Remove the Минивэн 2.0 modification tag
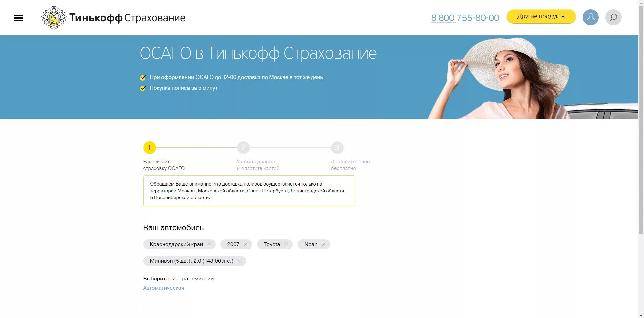Viewport: 644px width, 318px height. pos(239,261)
